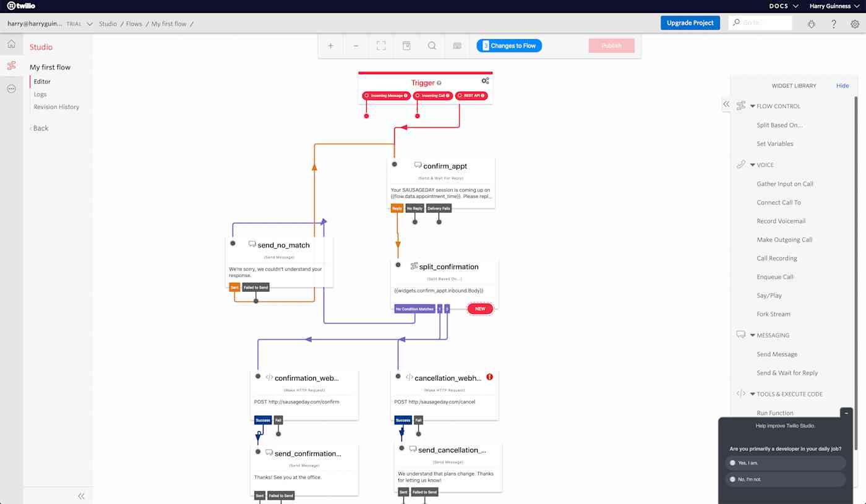Select Send & Wait for Reply widget
Viewport: 866px width, 504px height.
point(787,373)
